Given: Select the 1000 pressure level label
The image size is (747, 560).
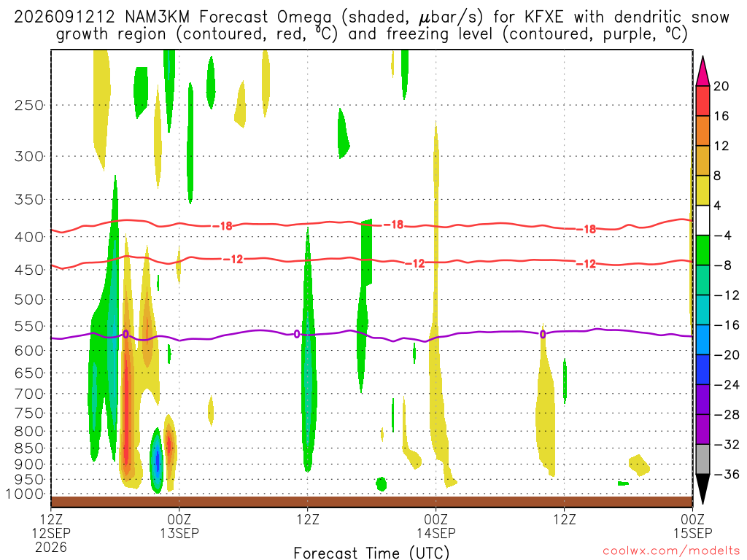Looking at the screenshot, I should [x=26, y=494].
